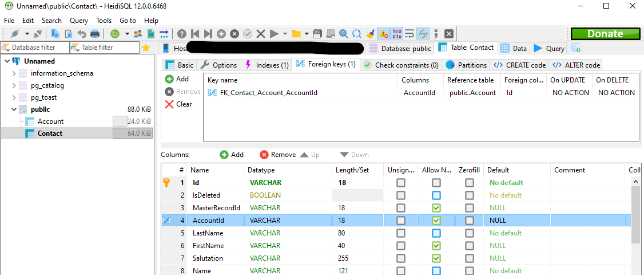Collapse the public schema node

click(14, 109)
